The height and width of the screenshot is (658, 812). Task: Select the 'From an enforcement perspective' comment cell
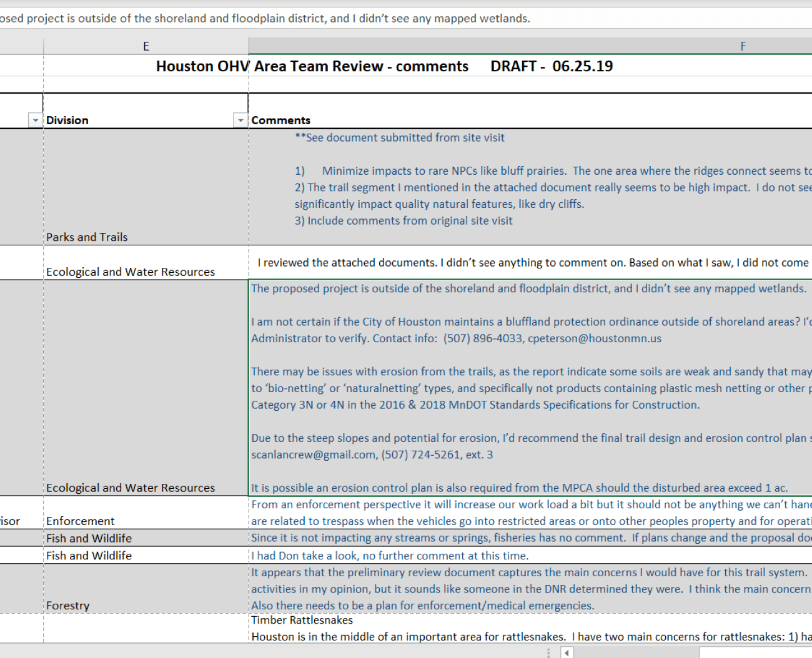(530, 513)
